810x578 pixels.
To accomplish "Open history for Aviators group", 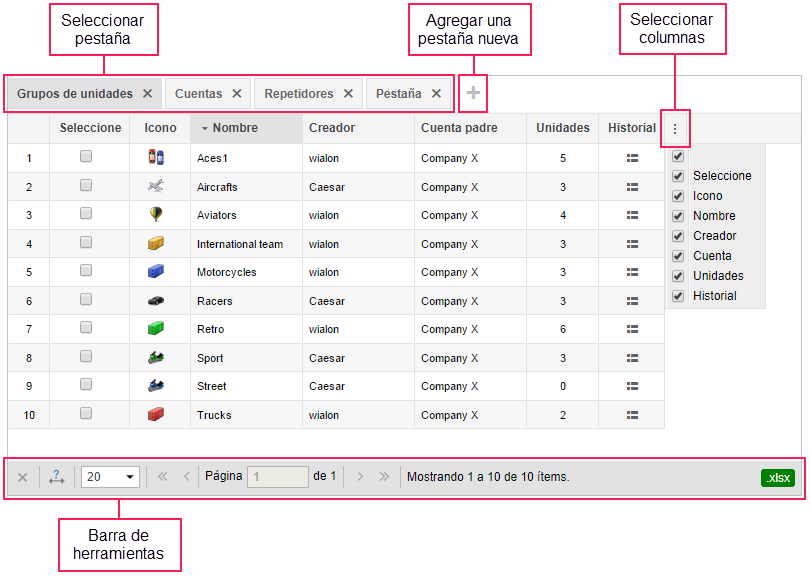I will (x=632, y=215).
